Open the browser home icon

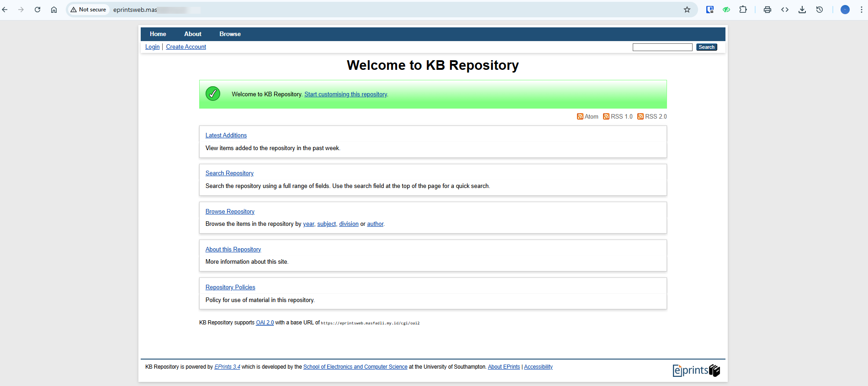tap(54, 10)
